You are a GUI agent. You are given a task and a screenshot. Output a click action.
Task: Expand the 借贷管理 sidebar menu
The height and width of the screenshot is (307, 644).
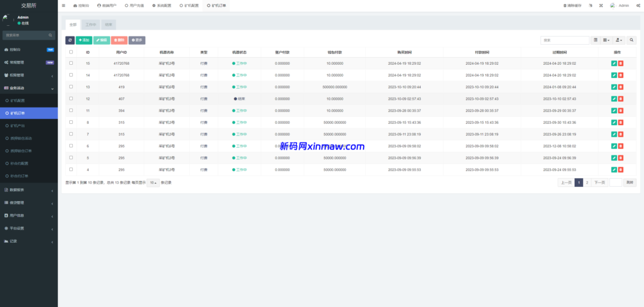(29, 203)
